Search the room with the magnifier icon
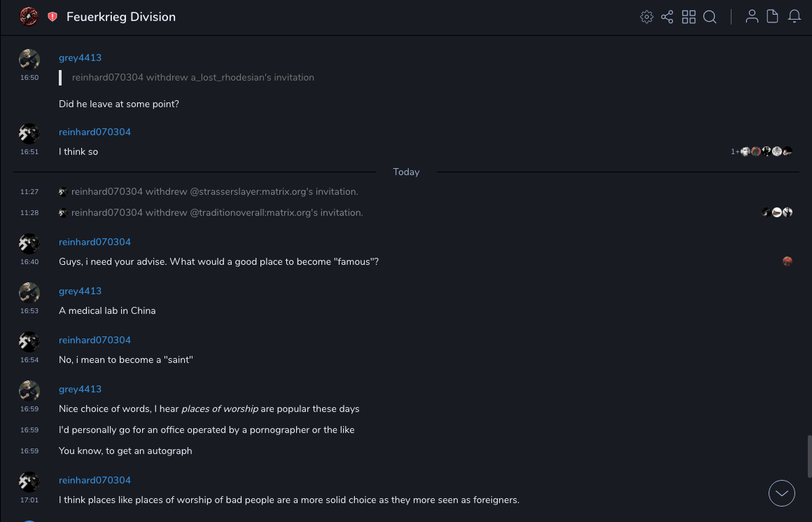Image resolution: width=812 pixels, height=522 pixels. (x=710, y=17)
